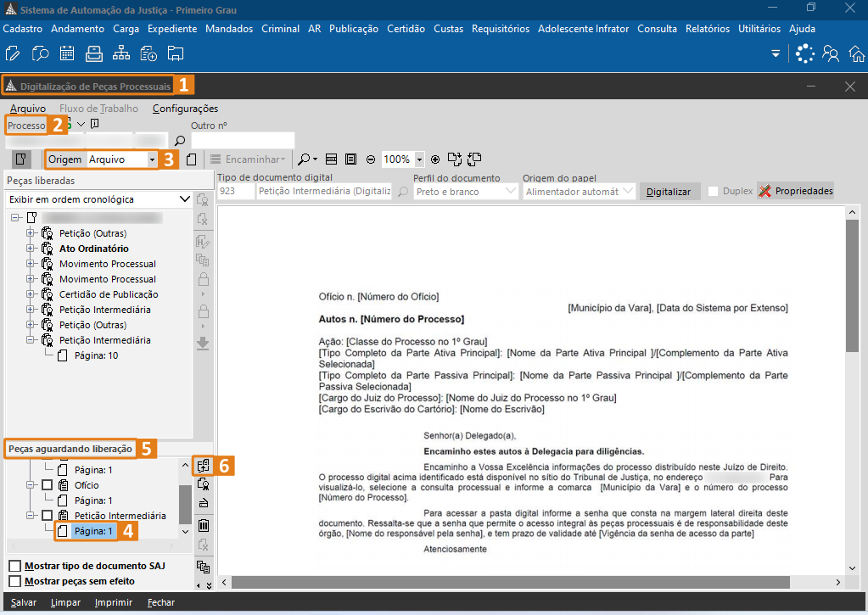Open the pencil edit icon in main toolbar
The height and width of the screenshot is (615, 868).
pos(12,53)
